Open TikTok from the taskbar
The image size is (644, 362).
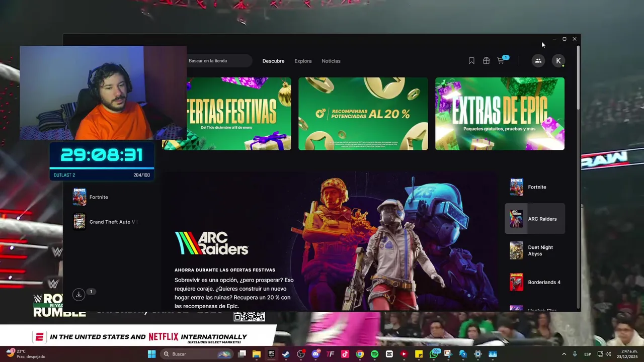point(345,354)
